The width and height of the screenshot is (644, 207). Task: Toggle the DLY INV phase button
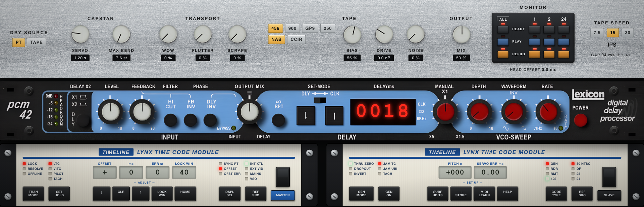(210, 120)
